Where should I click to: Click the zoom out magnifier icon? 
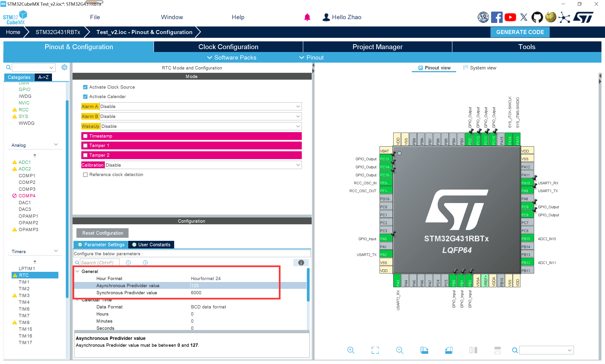click(399, 350)
